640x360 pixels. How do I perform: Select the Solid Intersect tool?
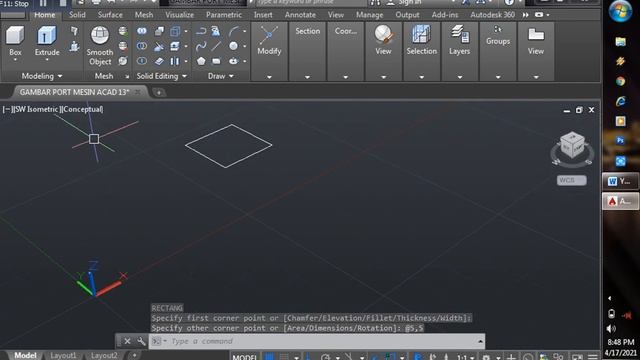[x=142, y=61]
